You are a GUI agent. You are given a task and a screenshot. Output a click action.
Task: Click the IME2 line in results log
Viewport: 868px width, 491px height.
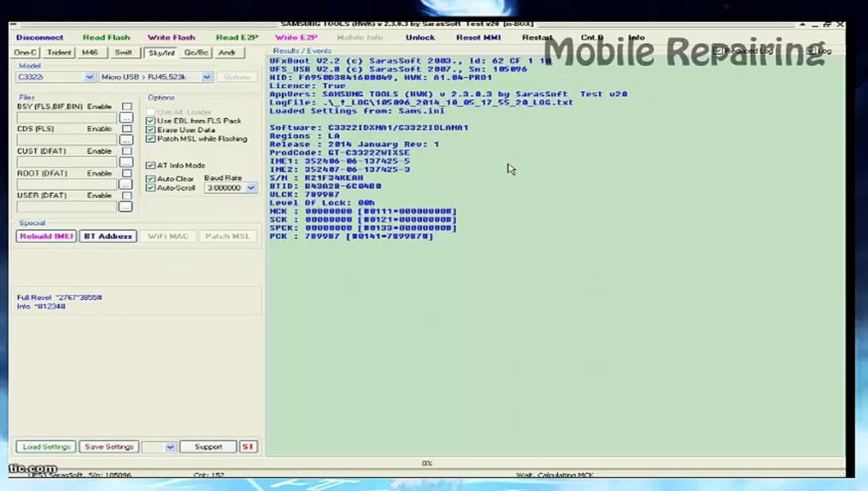pyautogui.click(x=340, y=169)
